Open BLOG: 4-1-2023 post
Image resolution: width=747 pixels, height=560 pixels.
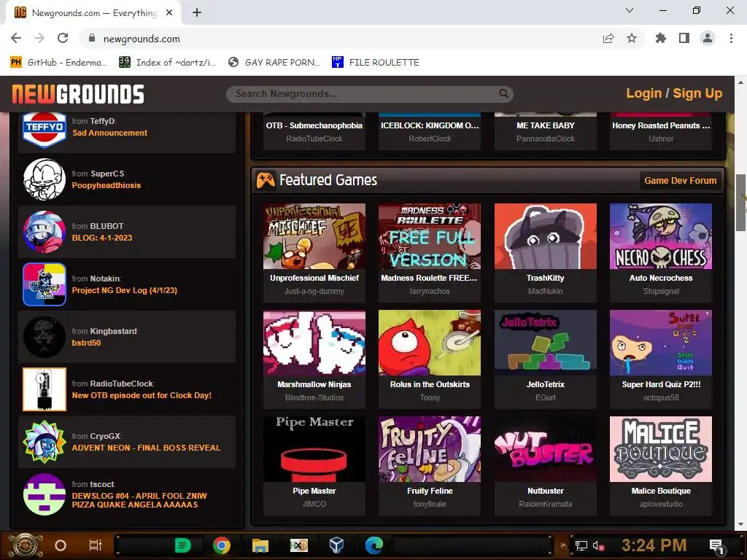(102, 238)
